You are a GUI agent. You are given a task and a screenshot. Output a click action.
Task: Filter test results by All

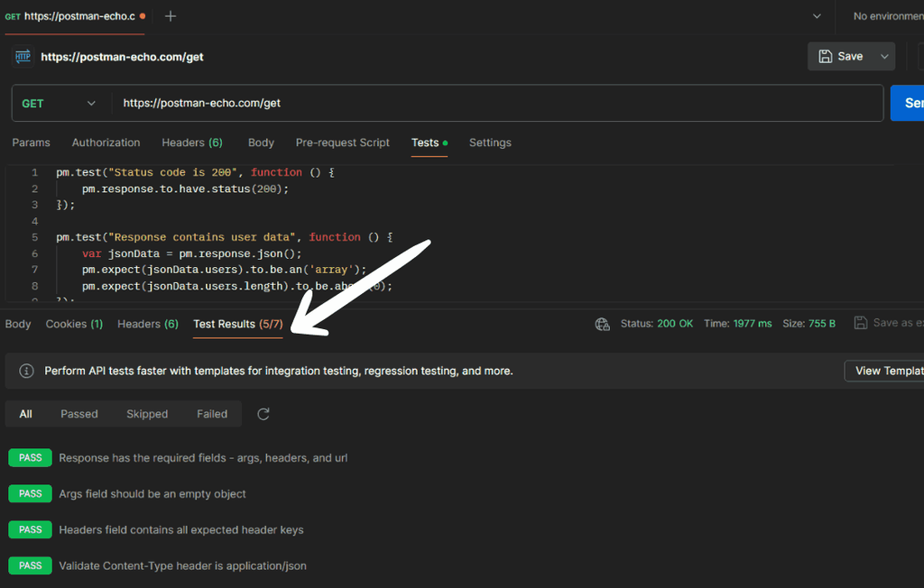25,414
